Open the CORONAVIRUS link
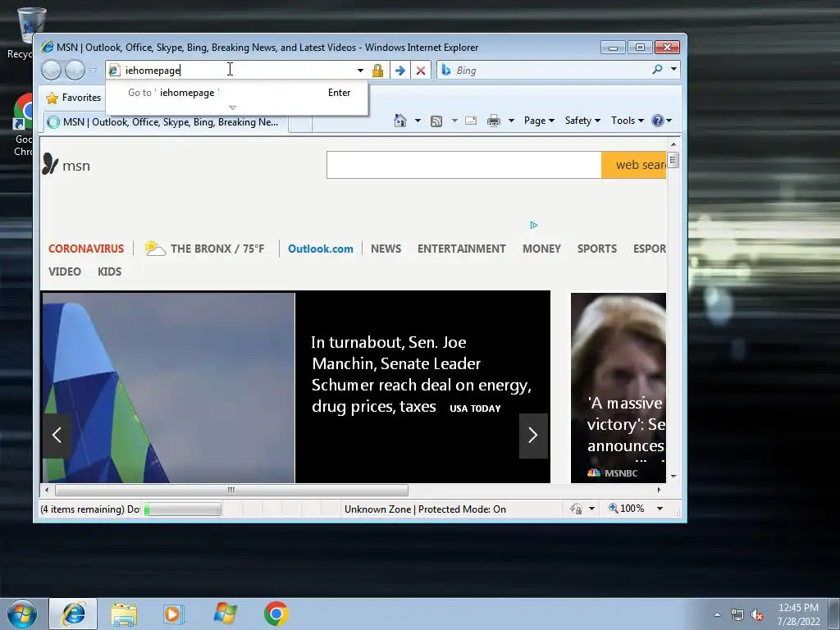This screenshot has height=630, width=840. click(x=85, y=249)
